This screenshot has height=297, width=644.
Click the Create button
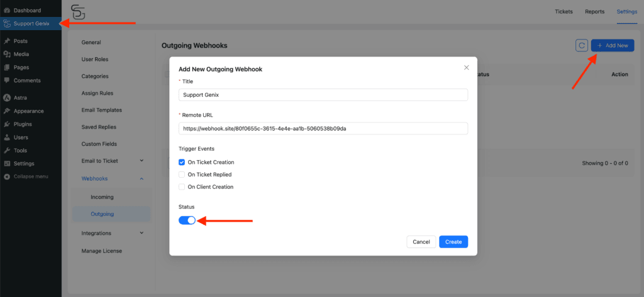coord(453,242)
